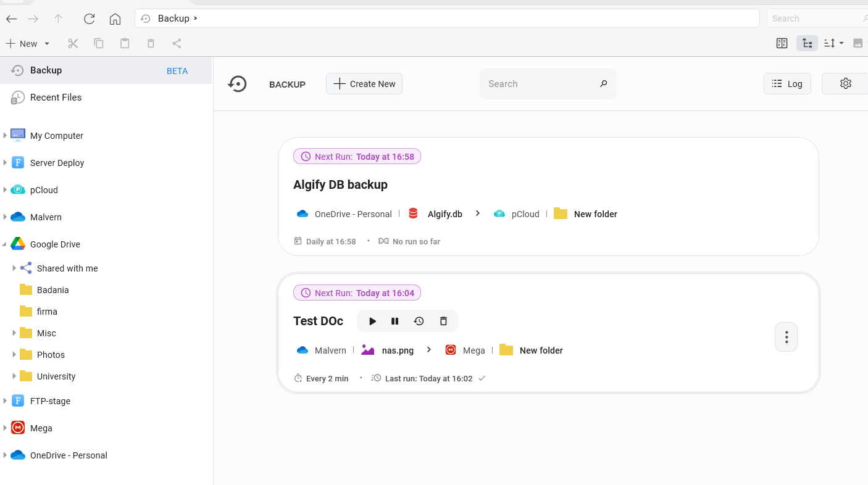
Task: Toggle the folder tree view icon
Action: [x=807, y=43]
